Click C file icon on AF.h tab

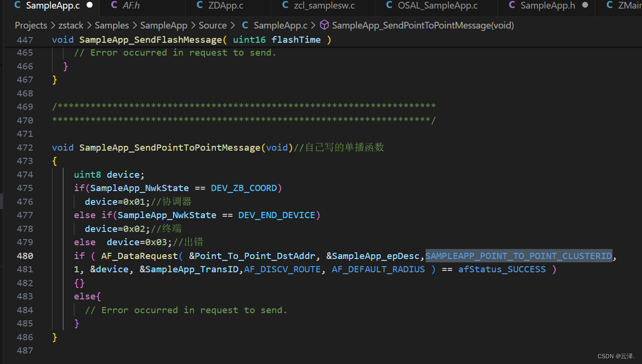114,5
